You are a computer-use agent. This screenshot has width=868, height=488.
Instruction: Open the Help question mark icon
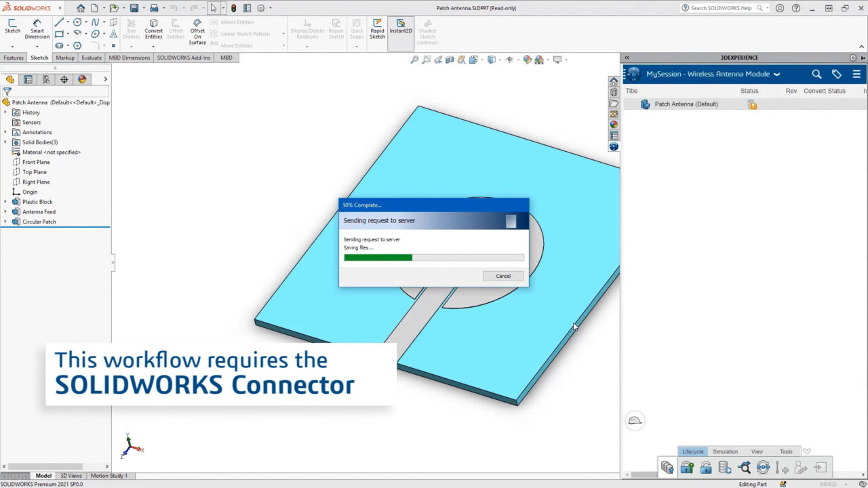tap(796, 8)
